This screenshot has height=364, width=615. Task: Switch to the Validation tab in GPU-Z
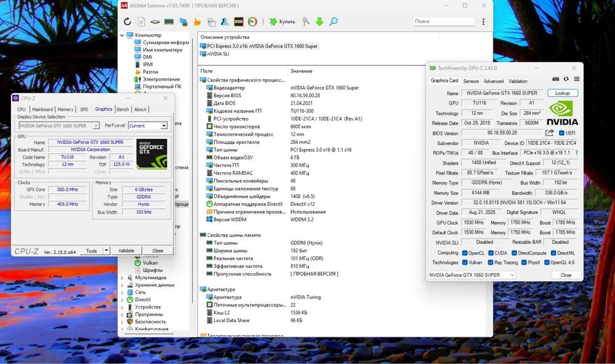pyautogui.click(x=518, y=81)
